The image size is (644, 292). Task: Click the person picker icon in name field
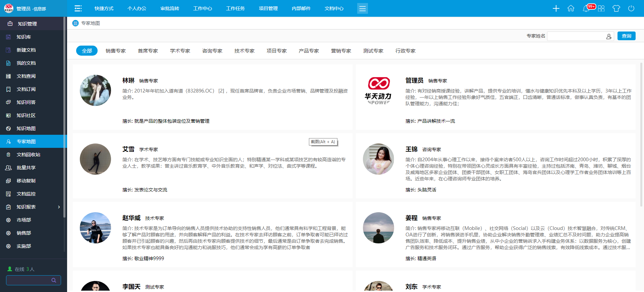[x=609, y=37]
